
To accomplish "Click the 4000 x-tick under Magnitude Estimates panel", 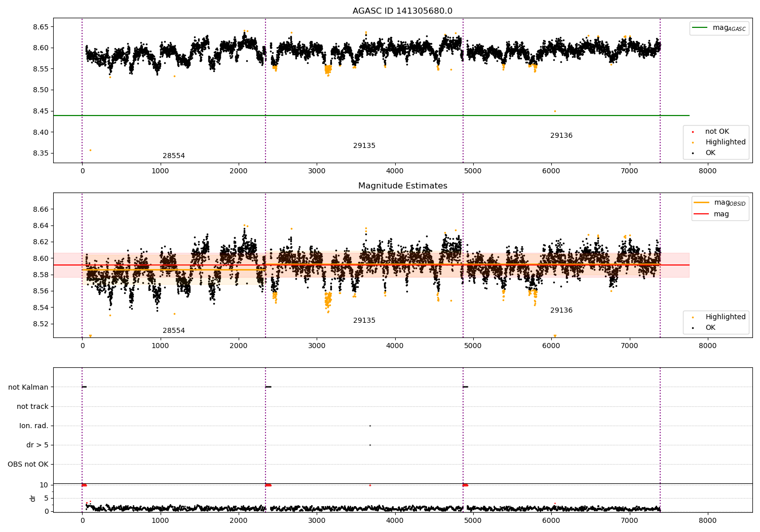I will (x=395, y=346).
